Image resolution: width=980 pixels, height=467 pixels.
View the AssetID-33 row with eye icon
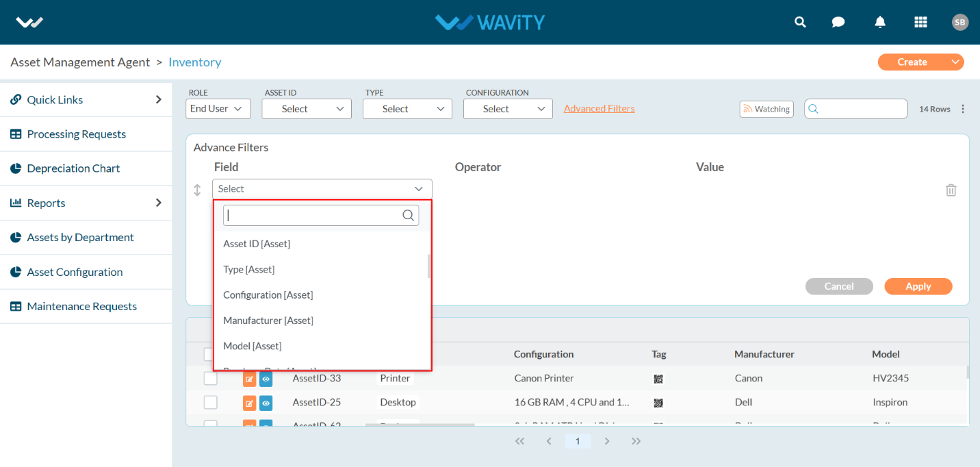[x=266, y=379]
